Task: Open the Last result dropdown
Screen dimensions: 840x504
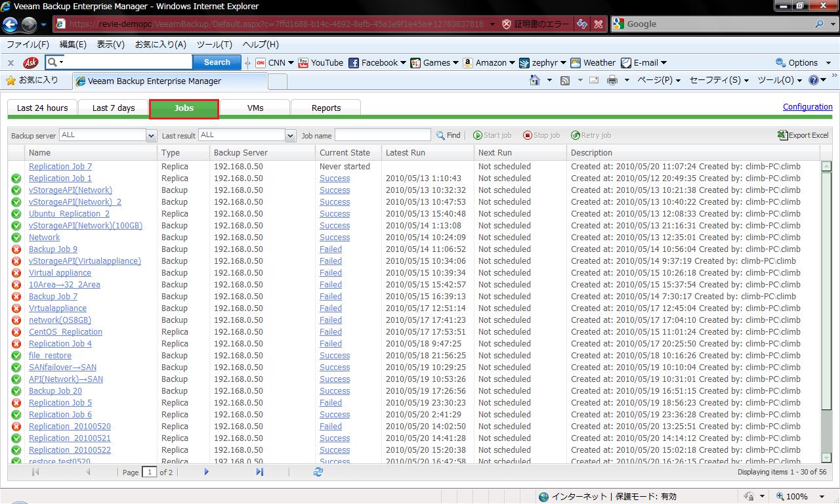Action: tap(290, 135)
